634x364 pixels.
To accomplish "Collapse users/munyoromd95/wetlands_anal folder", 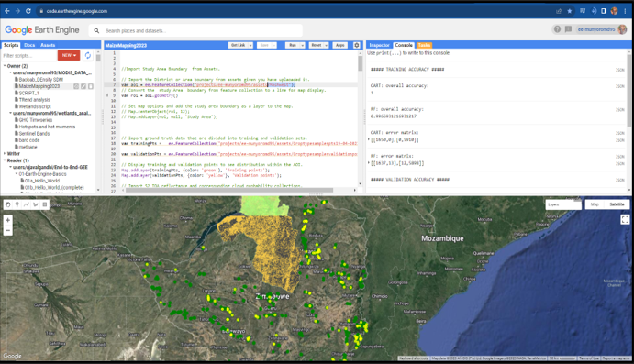I will (x=10, y=113).
